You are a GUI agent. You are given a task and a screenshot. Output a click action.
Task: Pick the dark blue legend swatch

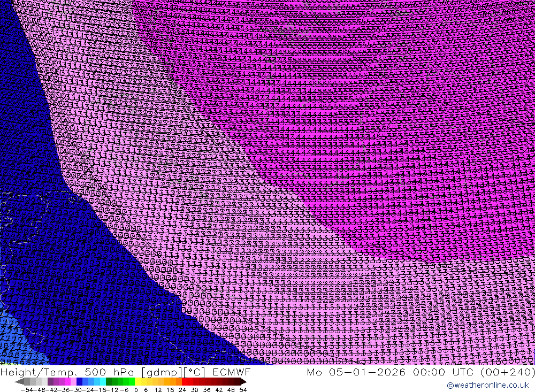pos(79,382)
